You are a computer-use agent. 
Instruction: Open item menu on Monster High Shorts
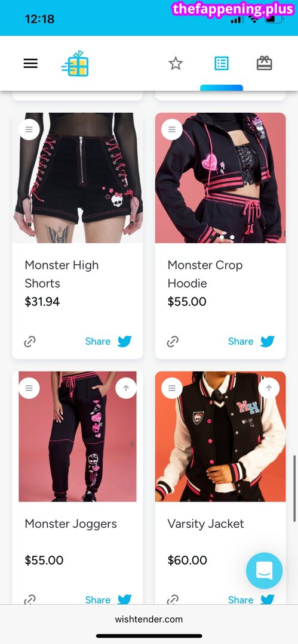[29, 129]
